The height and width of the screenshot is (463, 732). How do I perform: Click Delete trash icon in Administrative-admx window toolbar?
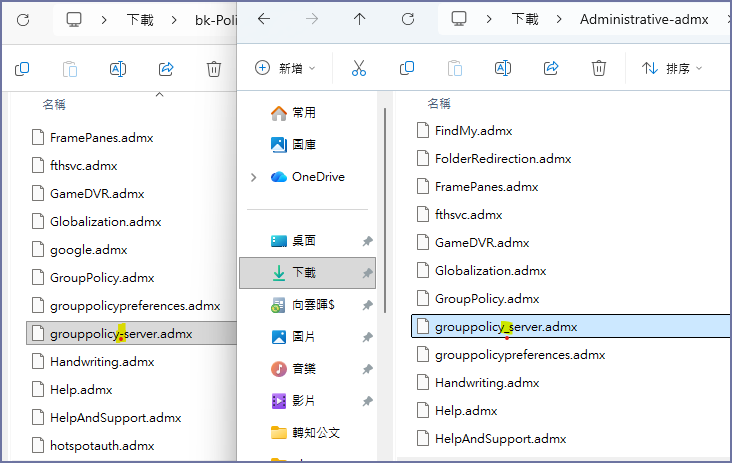coord(598,68)
